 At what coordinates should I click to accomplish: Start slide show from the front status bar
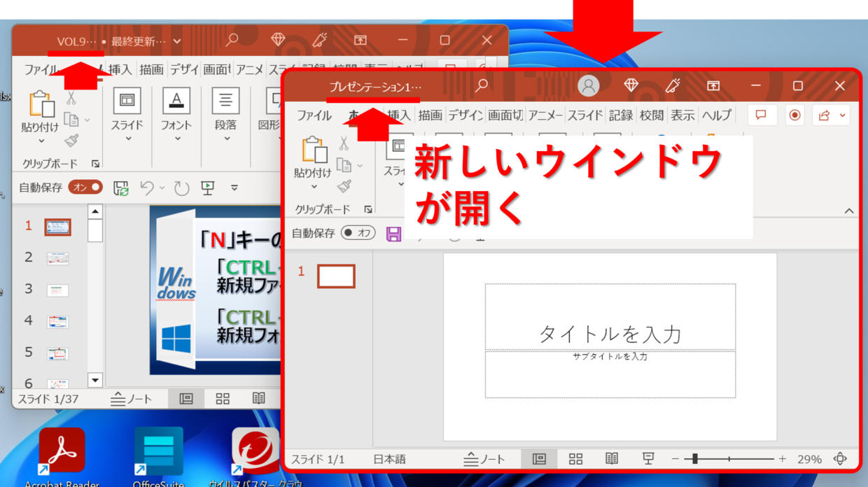[x=648, y=459]
